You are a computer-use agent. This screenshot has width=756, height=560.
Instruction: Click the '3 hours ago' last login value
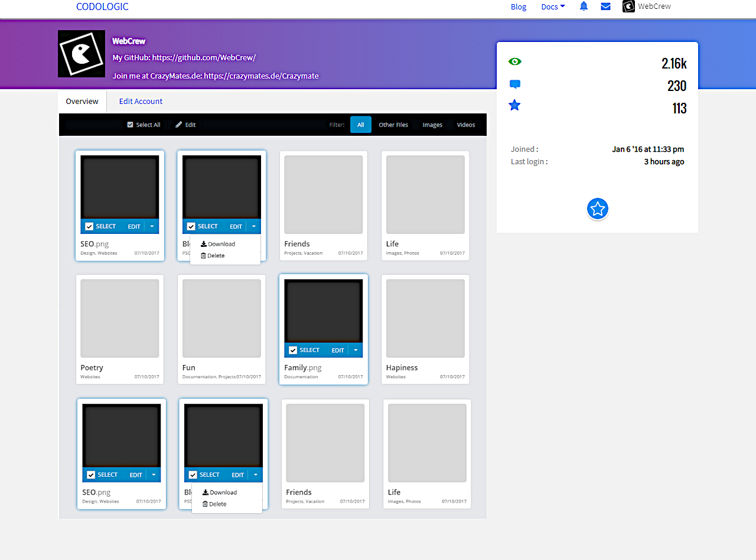(664, 162)
